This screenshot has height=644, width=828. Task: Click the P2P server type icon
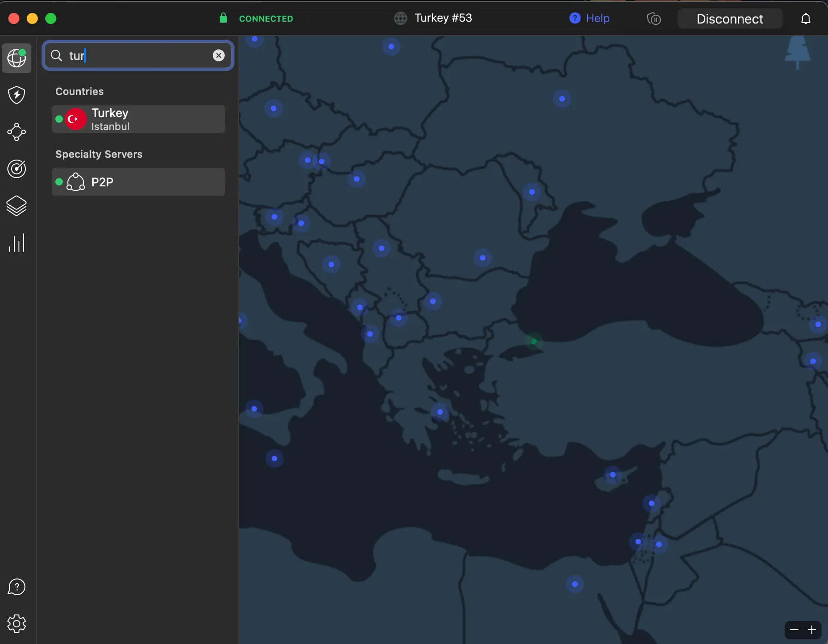pos(76,182)
